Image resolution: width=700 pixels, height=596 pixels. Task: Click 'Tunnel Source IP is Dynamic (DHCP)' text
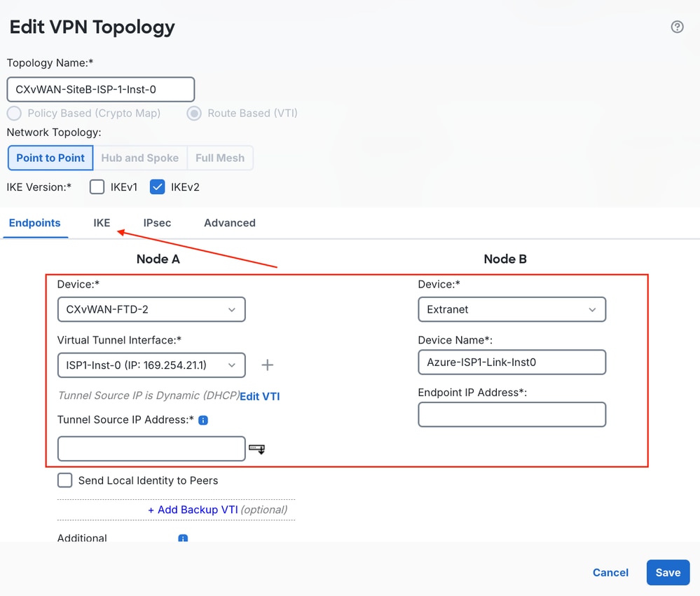[149, 395]
